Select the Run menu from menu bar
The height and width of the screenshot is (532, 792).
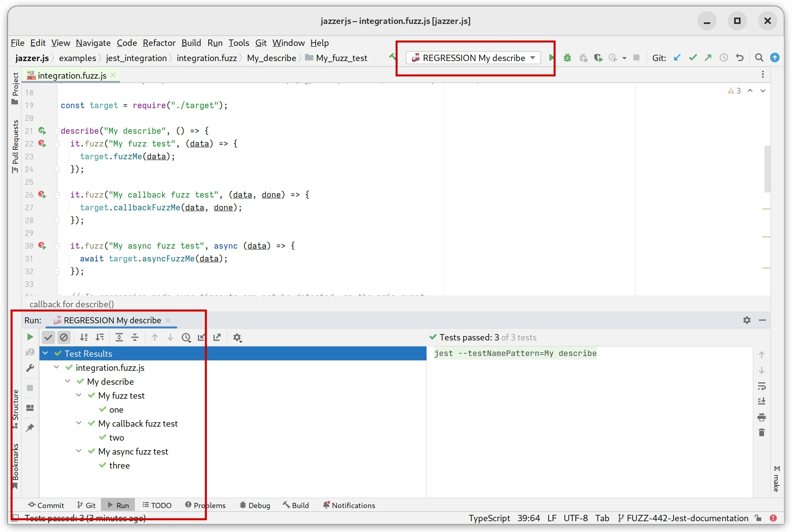click(215, 43)
